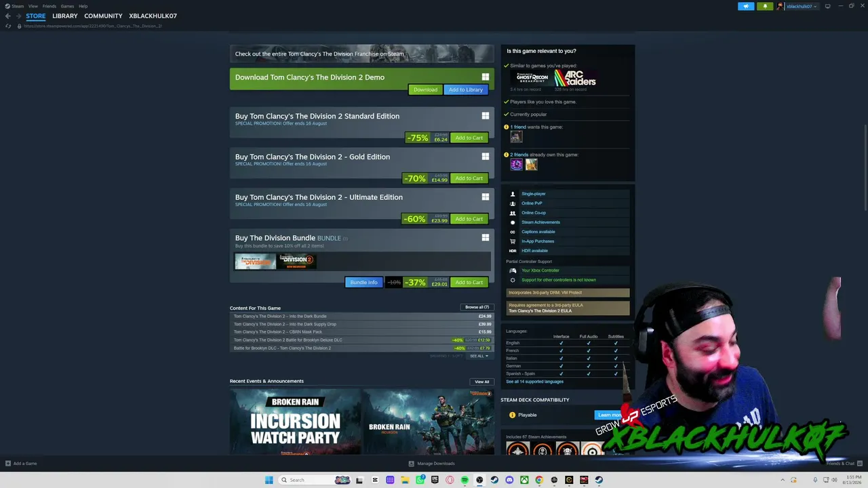Reload the store page with the refresh icon

(8, 26)
